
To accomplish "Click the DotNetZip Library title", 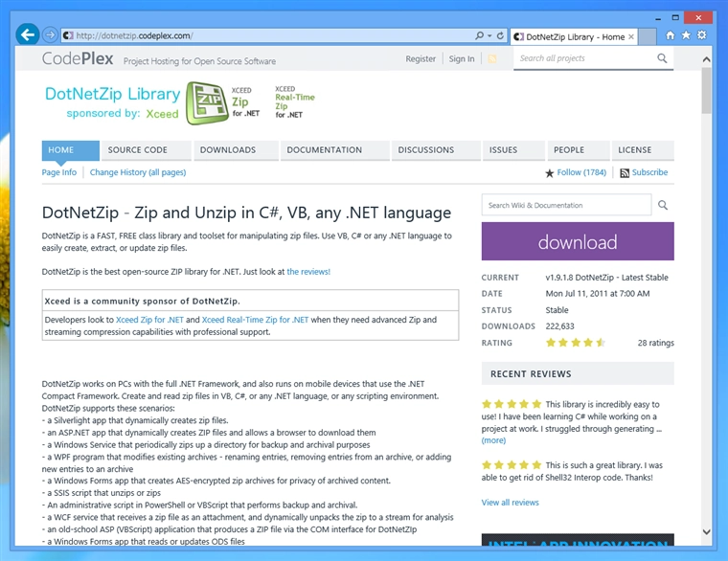I will coord(112,94).
